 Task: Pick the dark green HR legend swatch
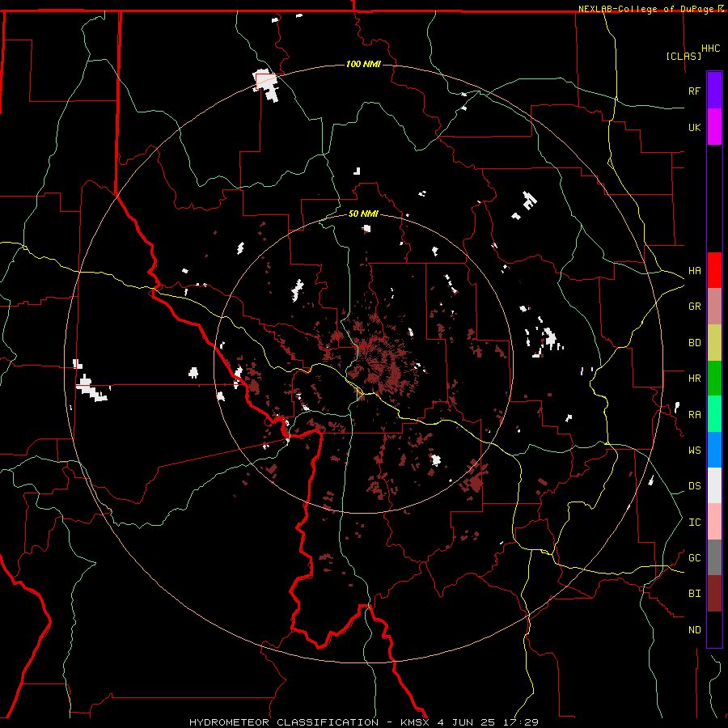coord(714,379)
